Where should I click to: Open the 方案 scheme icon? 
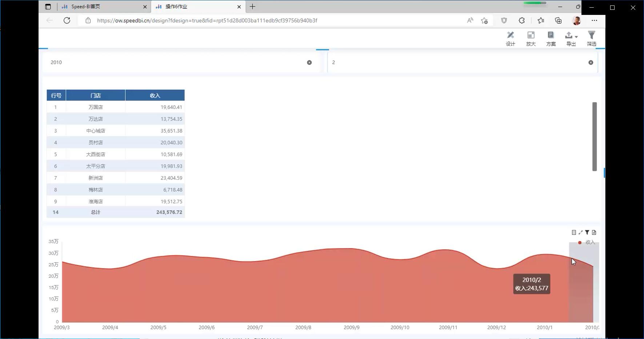coord(551,39)
